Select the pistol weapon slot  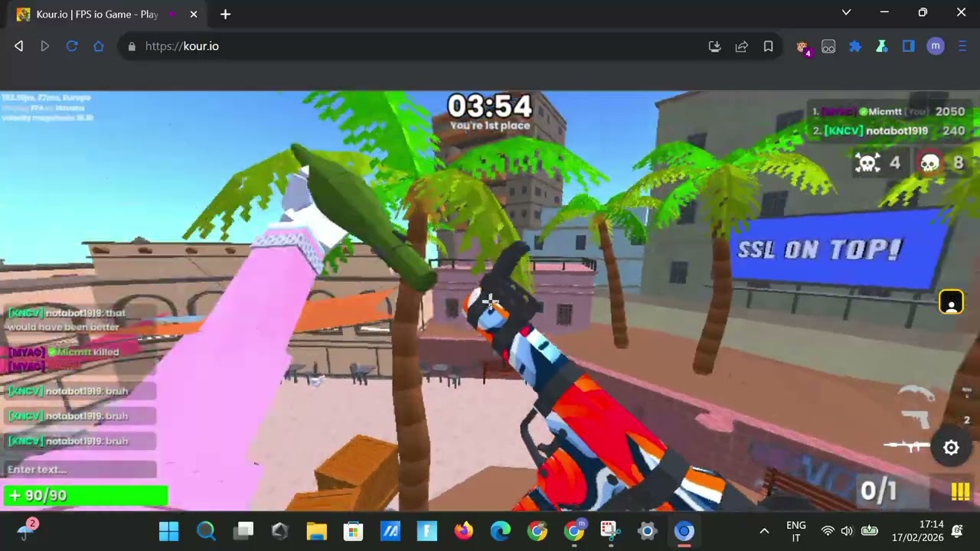[915, 419]
